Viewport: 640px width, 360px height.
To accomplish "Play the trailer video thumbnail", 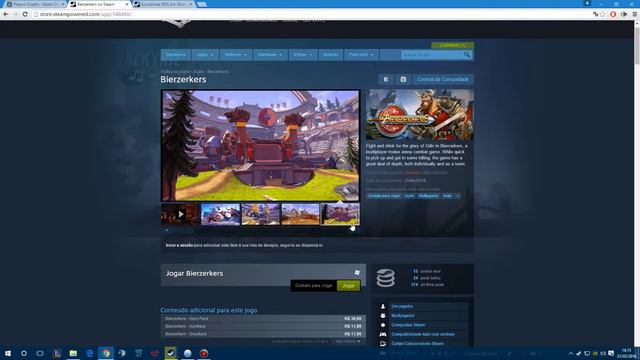I will [x=180, y=214].
